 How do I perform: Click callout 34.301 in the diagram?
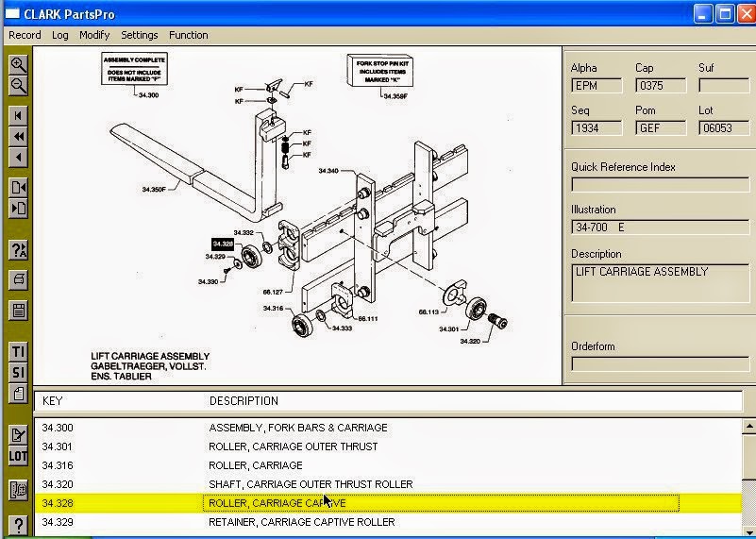449,329
